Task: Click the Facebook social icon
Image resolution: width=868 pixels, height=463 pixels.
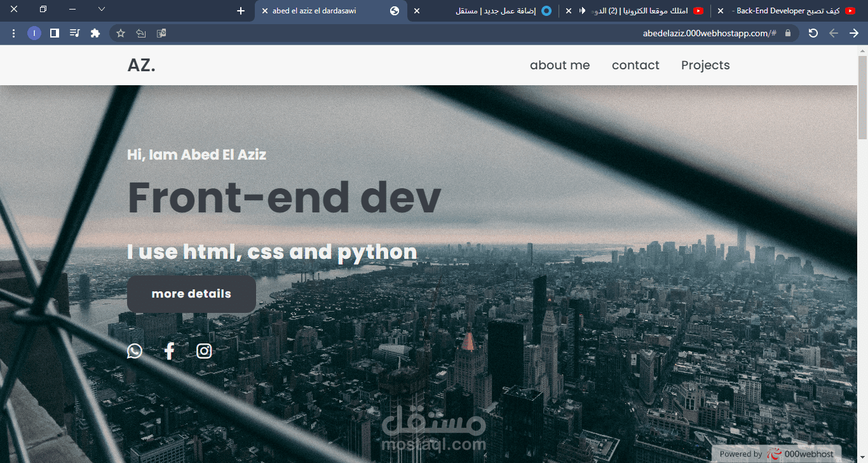Action: (169, 350)
